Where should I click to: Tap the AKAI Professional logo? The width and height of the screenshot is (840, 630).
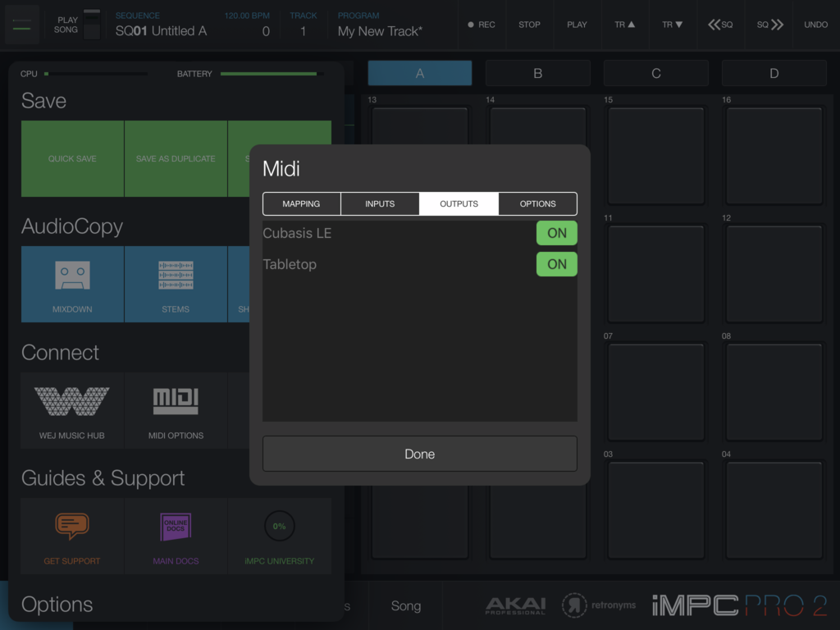click(515, 606)
